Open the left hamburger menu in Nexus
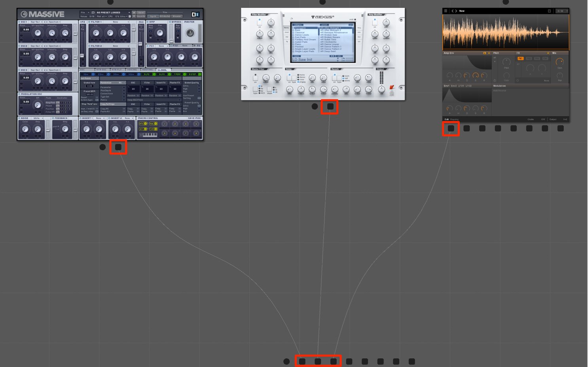This screenshot has width=588, height=367. click(x=283, y=16)
